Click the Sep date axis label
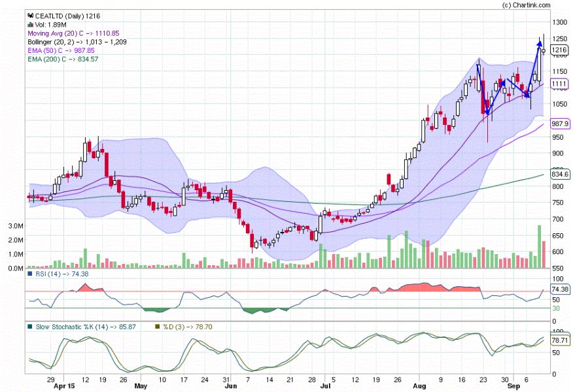573x392 pixels. click(x=513, y=386)
